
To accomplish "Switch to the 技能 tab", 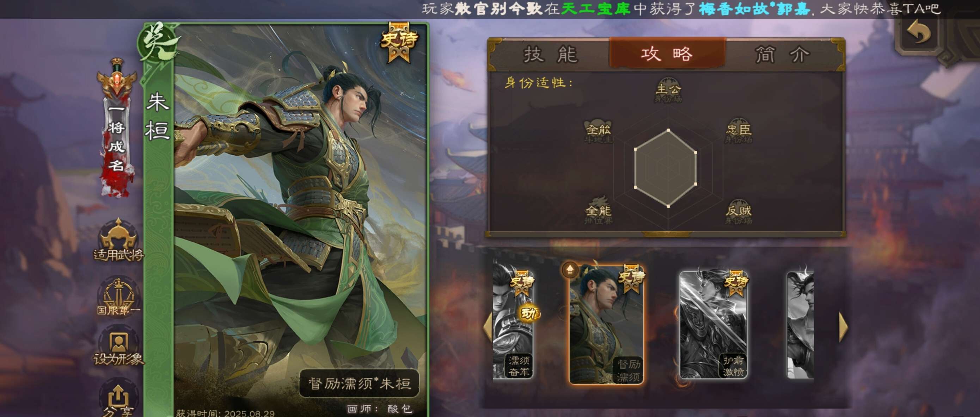I will tap(551, 54).
